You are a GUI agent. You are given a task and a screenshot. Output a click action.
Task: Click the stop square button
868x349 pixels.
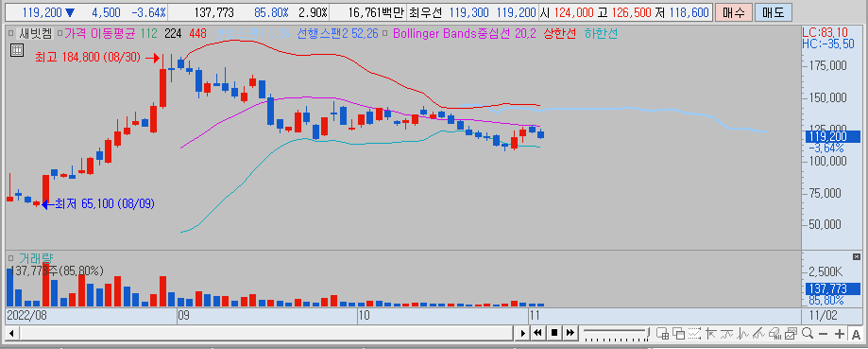[554, 334]
